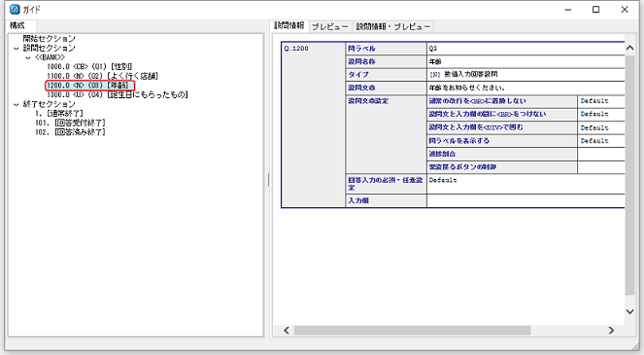This screenshot has width=644, height=355.
Task: Click the horizontal scroll left arrow
Action: pos(287,331)
